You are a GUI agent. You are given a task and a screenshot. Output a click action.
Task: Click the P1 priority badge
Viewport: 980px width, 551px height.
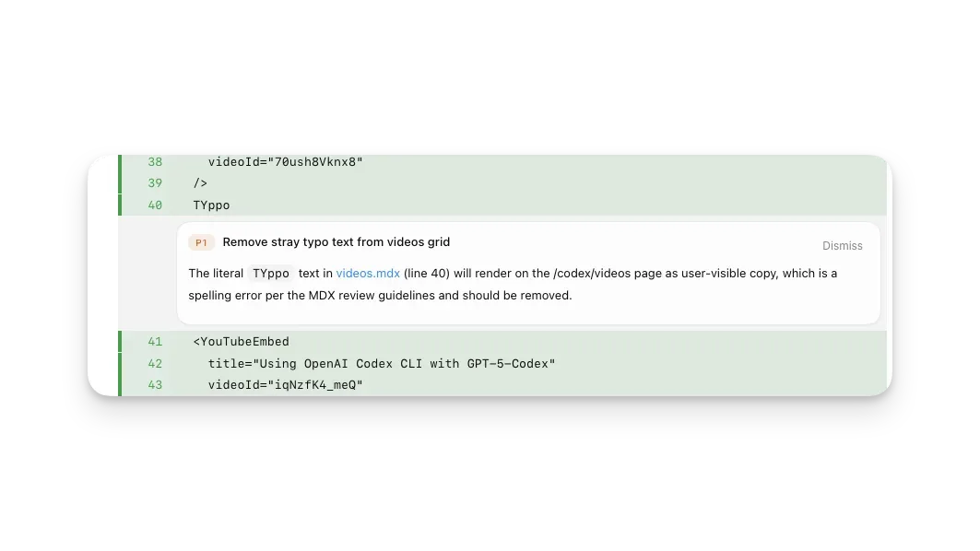(x=201, y=242)
